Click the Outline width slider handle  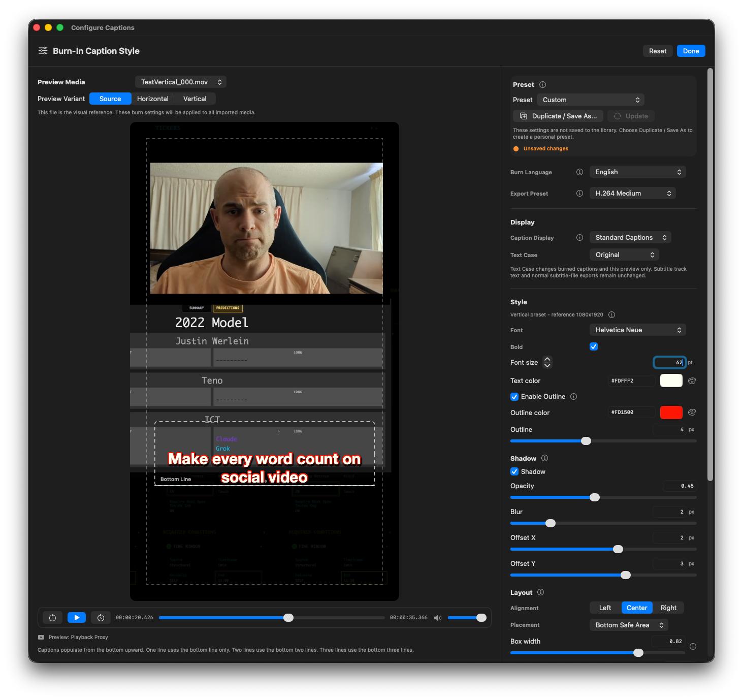[586, 441]
